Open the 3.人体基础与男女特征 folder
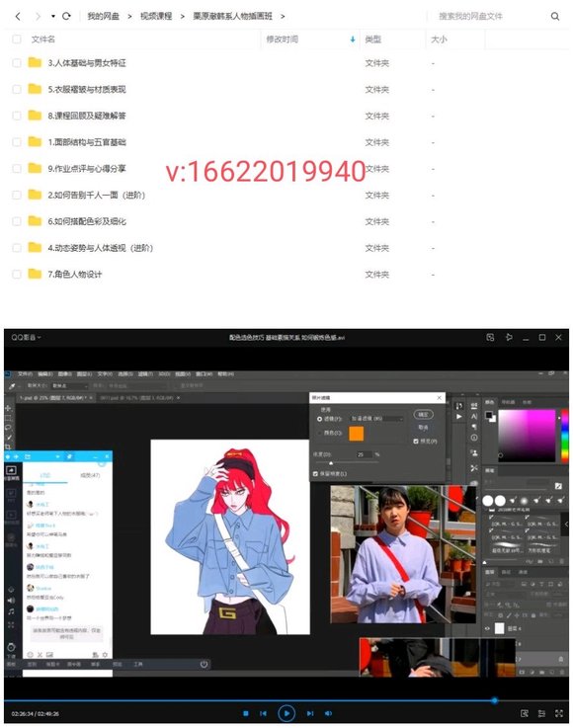Viewport: 573px width, 728px height. tap(87, 62)
